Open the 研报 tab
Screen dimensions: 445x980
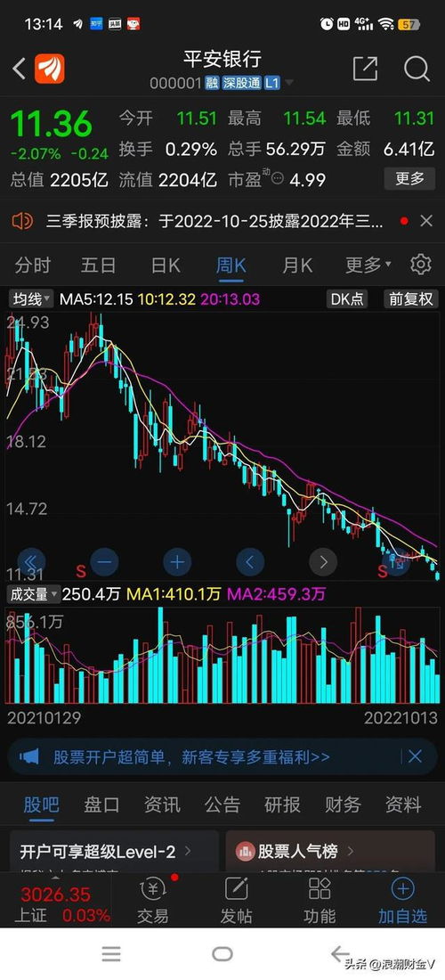(x=283, y=804)
